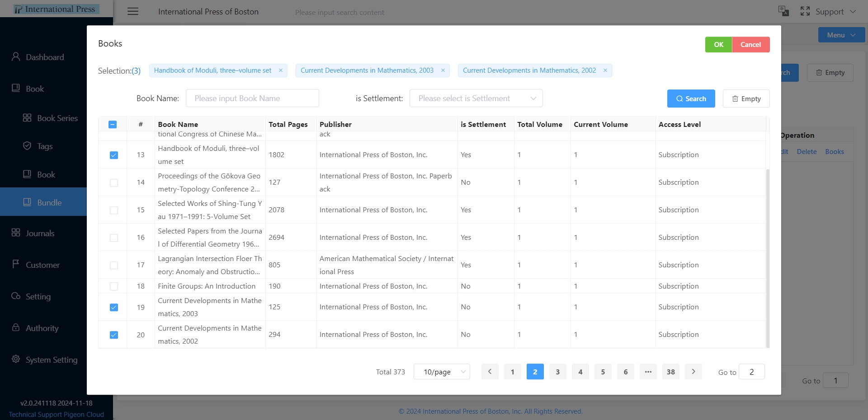The width and height of the screenshot is (868, 420).
Task: Click Empty button in Books dialog
Action: 746,98
